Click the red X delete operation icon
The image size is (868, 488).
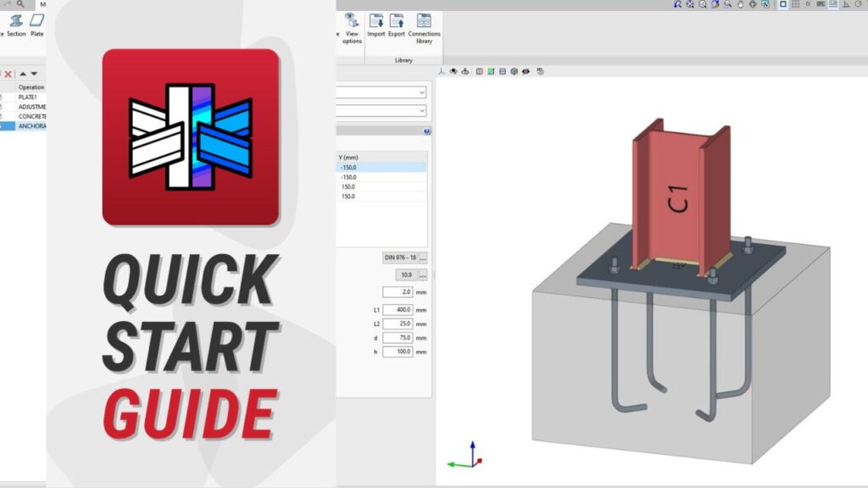coord(8,74)
